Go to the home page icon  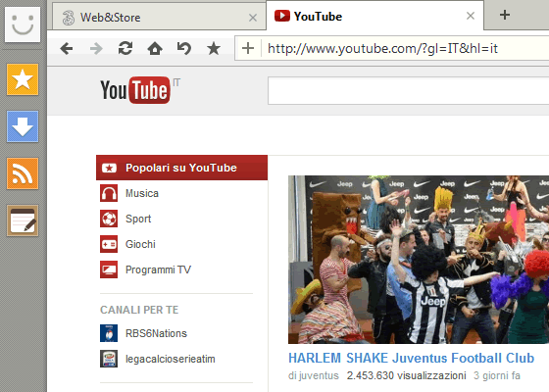click(155, 48)
